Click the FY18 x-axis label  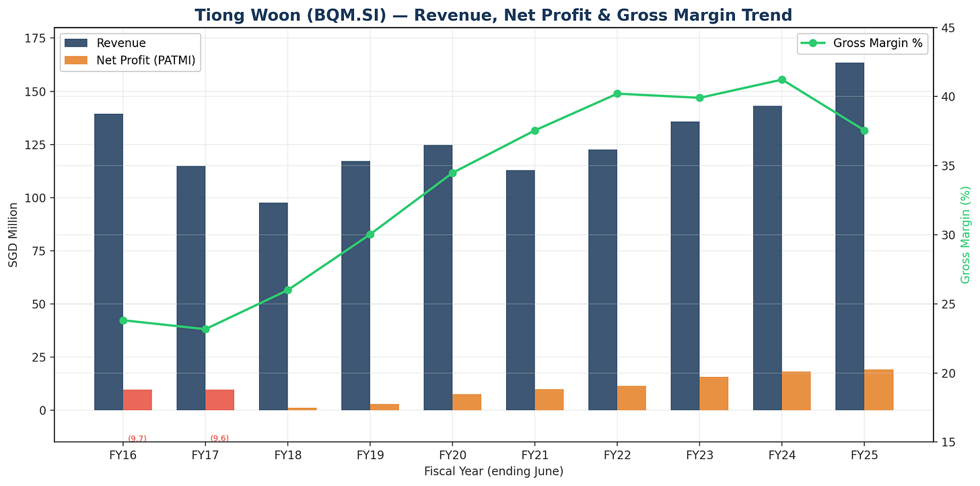[x=287, y=454]
